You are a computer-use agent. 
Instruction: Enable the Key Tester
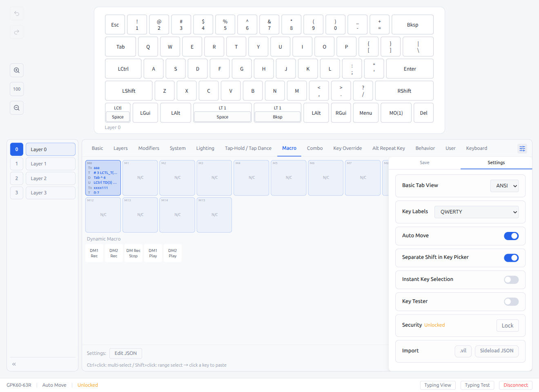tap(511, 301)
